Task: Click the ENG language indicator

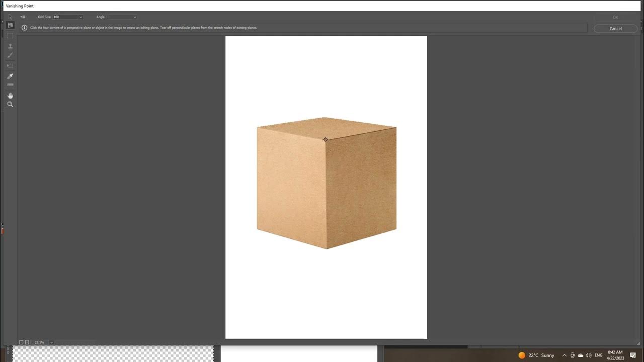Action: 599,355
